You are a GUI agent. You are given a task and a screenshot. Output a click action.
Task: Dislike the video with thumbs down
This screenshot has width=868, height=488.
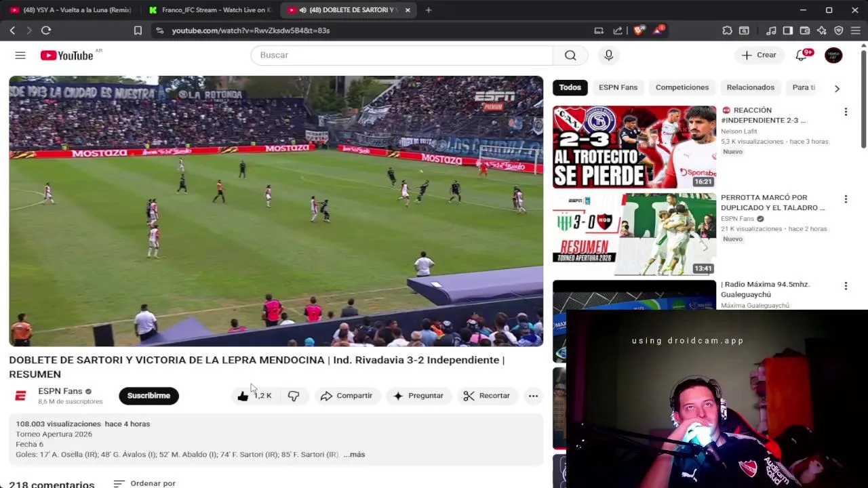pos(294,396)
